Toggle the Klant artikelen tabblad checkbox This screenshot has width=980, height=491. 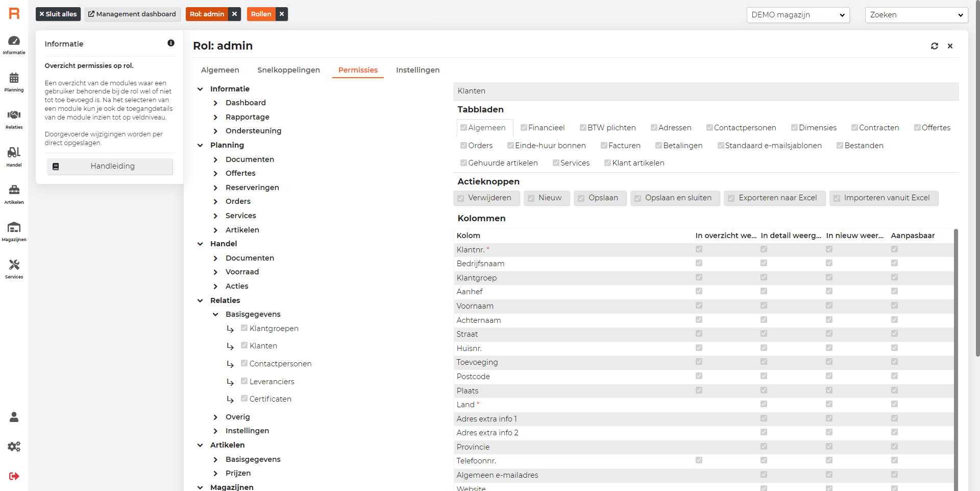coord(608,163)
